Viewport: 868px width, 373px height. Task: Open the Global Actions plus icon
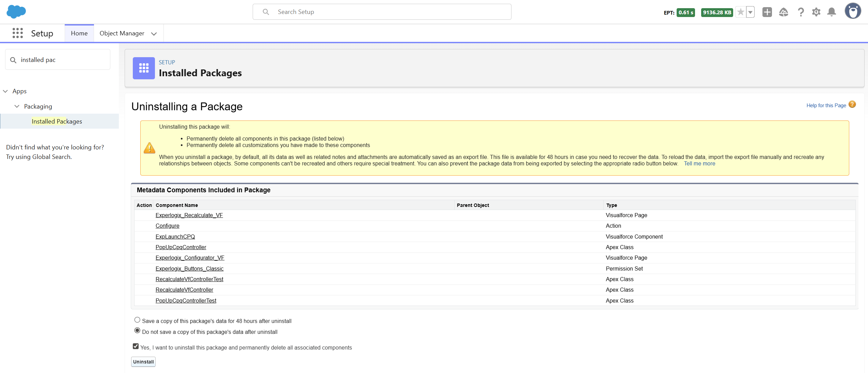[x=767, y=12]
